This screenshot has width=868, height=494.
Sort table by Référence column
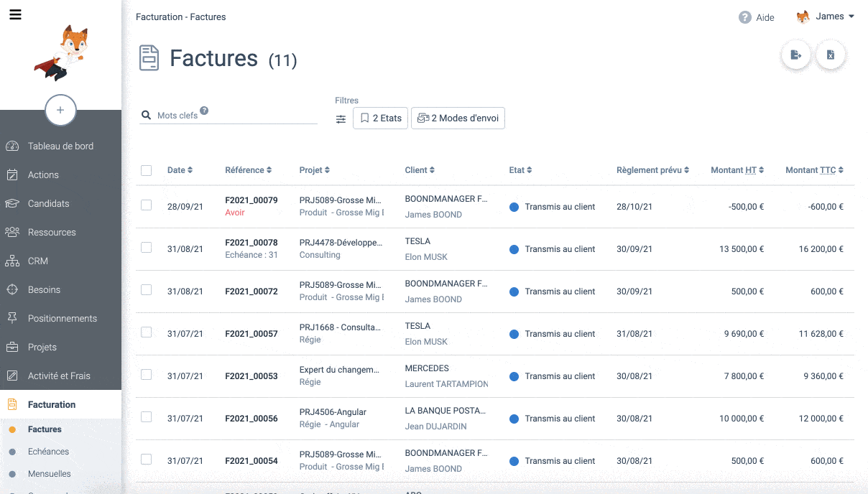click(248, 170)
